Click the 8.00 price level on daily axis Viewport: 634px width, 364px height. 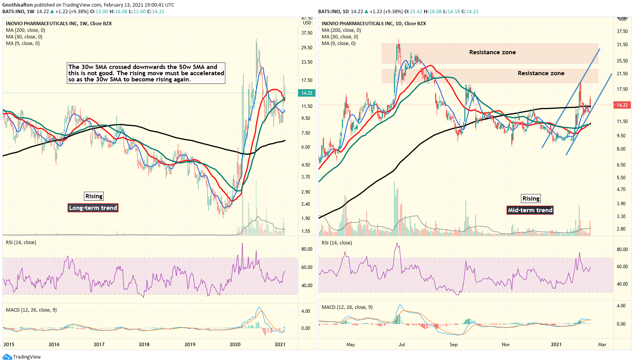[x=621, y=149]
